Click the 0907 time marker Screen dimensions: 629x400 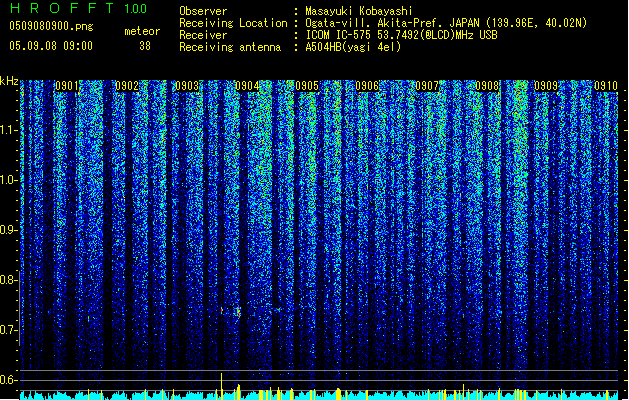pyautogui.click(x=427, y=86)
